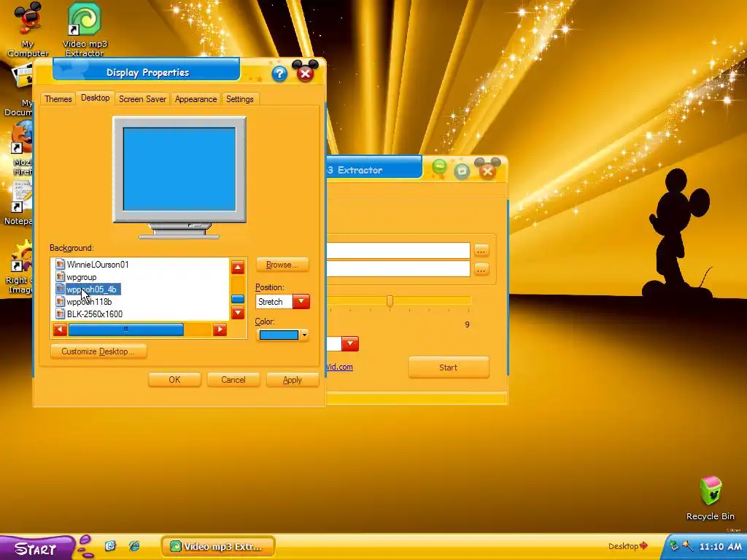Open the Start menu

point(36,548)
